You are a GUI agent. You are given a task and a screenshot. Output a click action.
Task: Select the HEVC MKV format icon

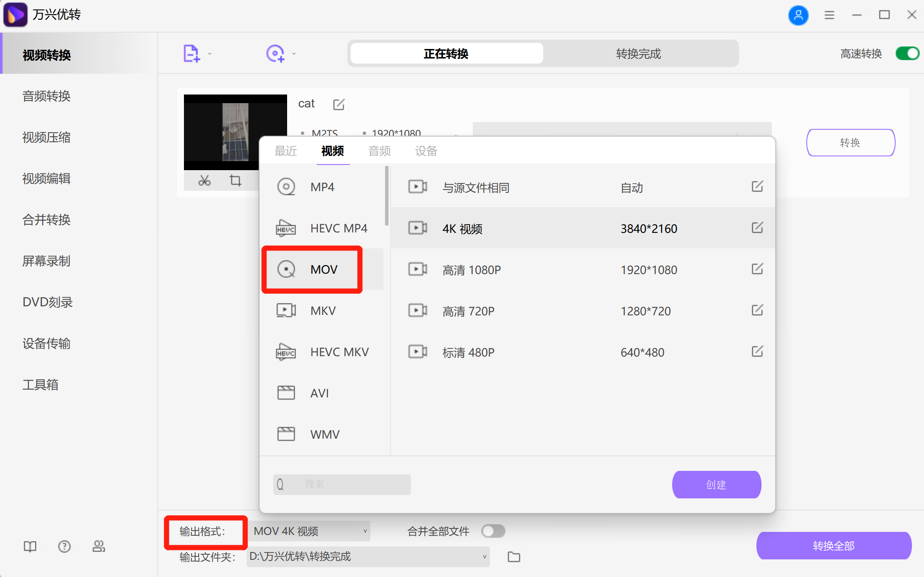286,351
